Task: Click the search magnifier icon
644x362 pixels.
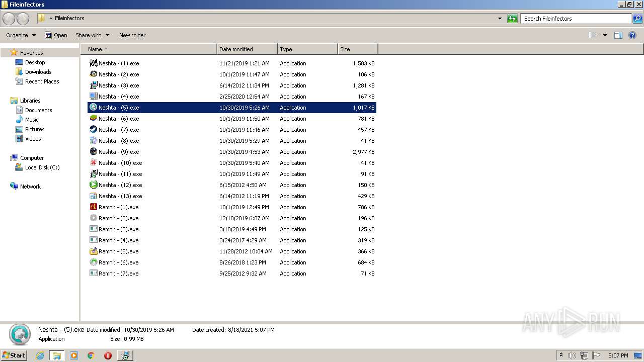Action: (x=637, y=19)
